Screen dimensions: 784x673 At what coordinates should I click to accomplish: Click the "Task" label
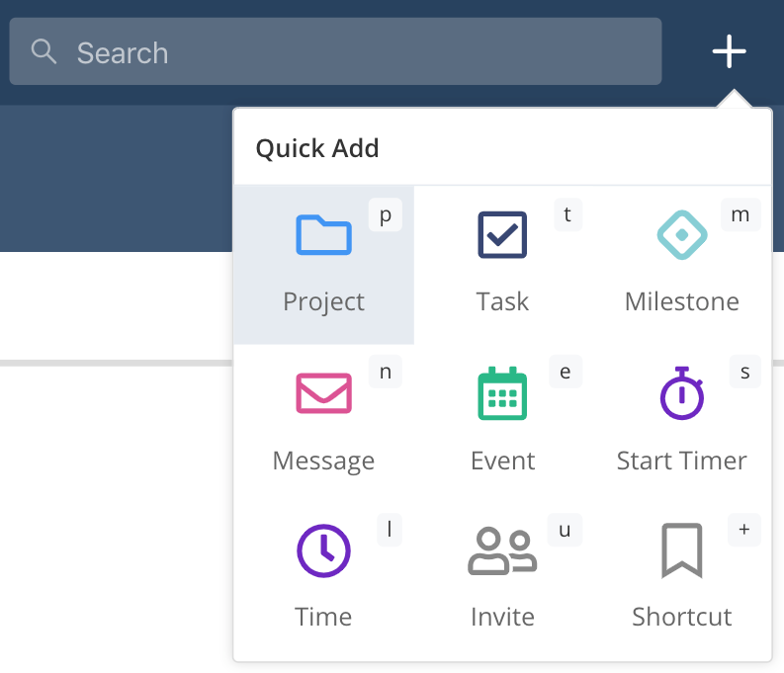[x=502, y=301]
